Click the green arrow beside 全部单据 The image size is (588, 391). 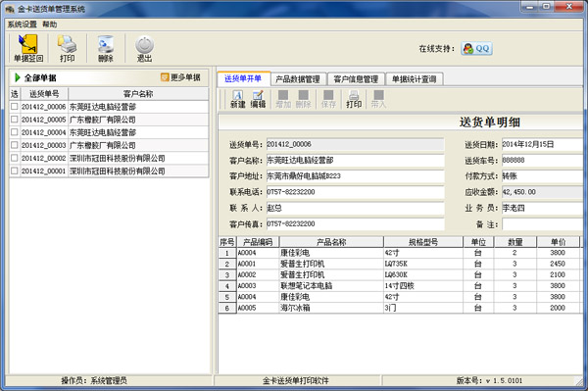[x=18, y=77]
